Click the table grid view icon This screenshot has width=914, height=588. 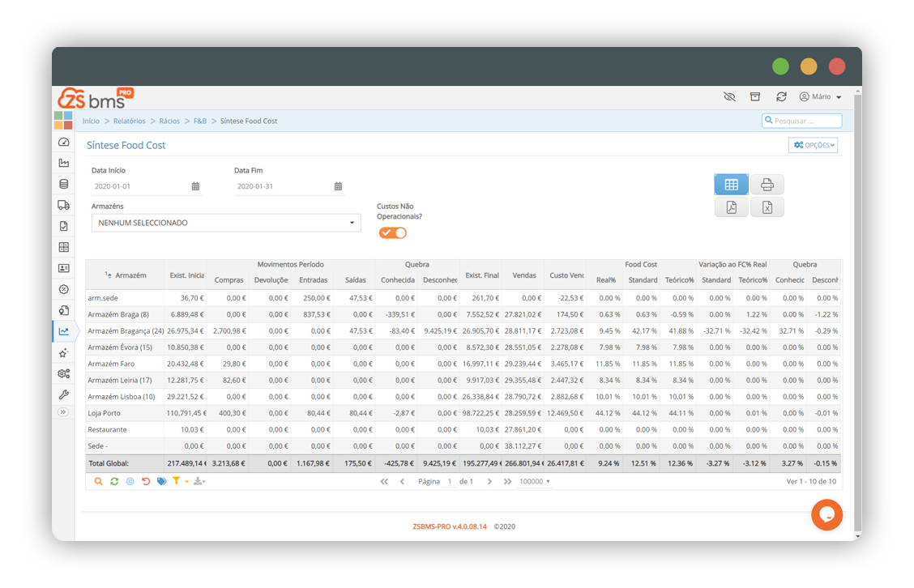tap(731, 185)
